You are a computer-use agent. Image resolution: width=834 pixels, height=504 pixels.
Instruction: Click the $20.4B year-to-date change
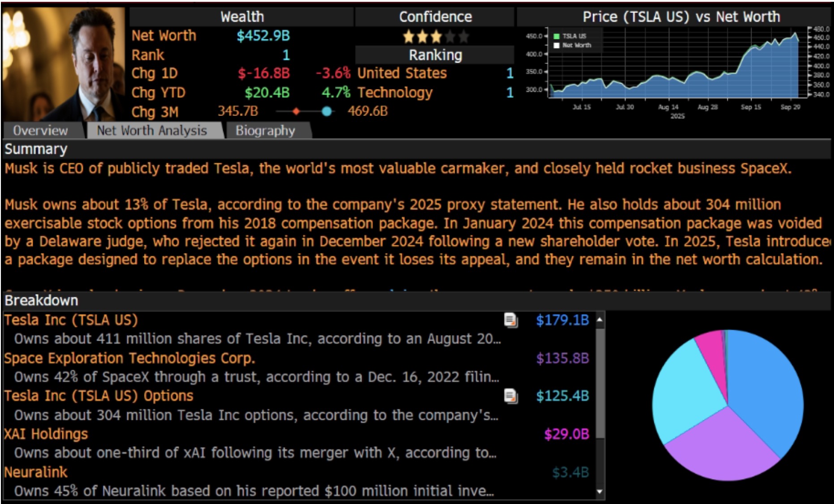coord(267,93)
